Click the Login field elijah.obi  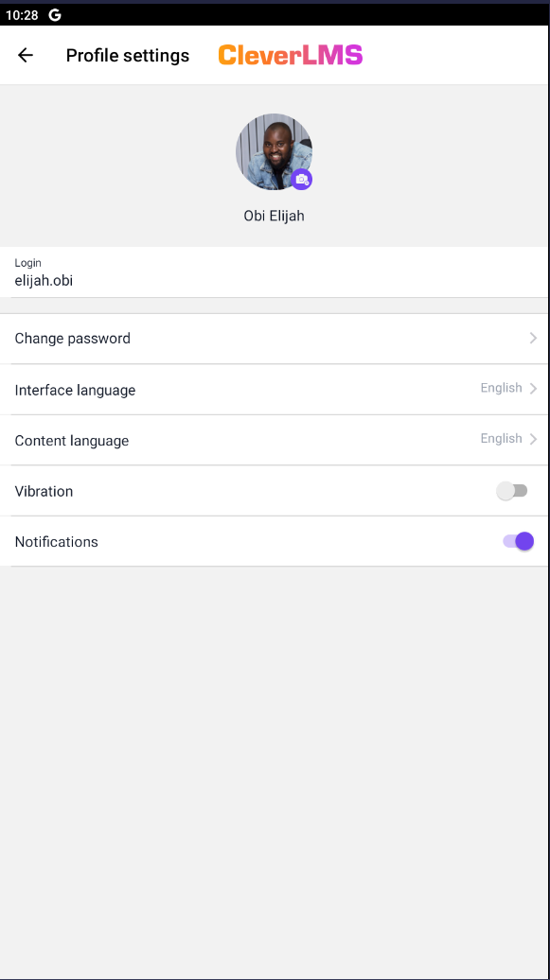click(275, 272)
